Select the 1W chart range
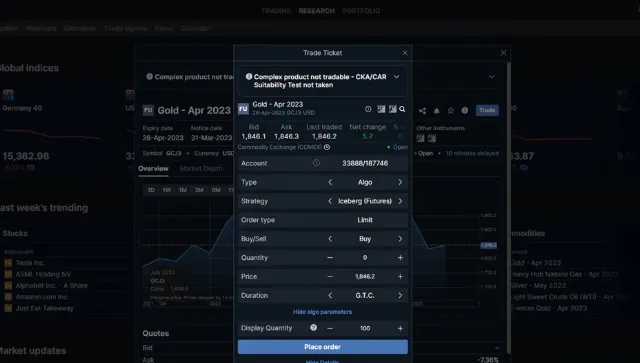The height and width of the screenshot is (363, 640). click(167, 190)
